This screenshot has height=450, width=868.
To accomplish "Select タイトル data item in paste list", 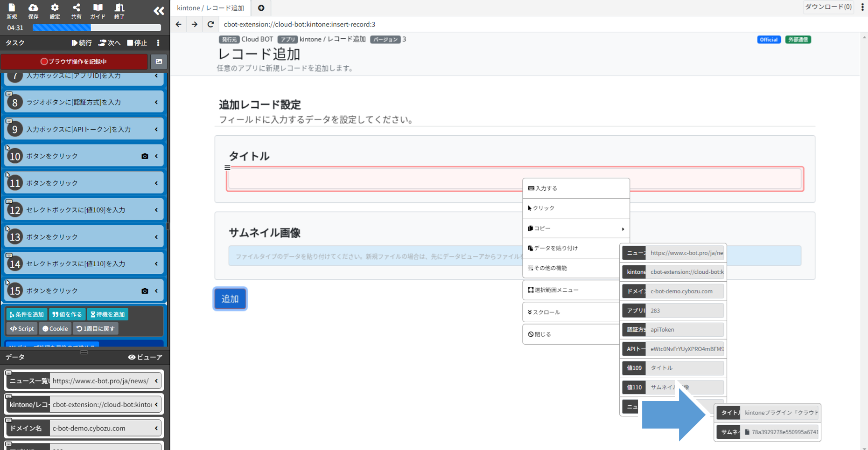I will pyautogui.click(x=768, y=413).
